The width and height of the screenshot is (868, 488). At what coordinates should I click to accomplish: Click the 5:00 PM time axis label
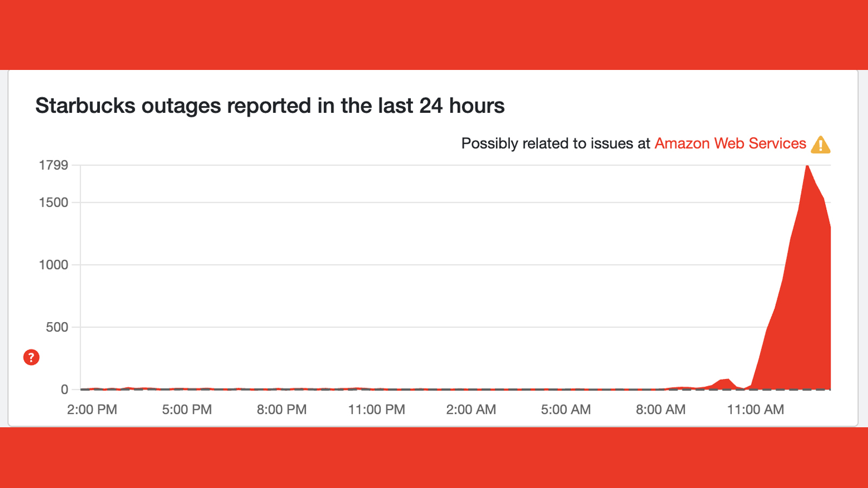point(187,409)
